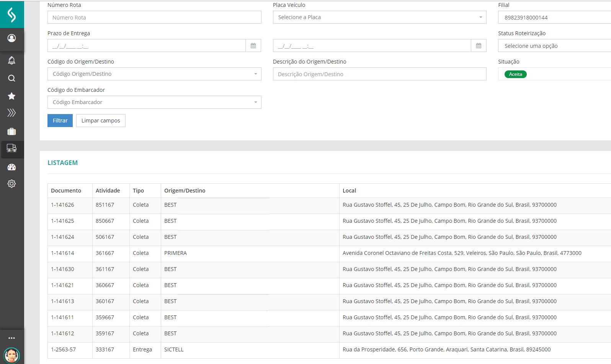Click into Número Rota input field
This screenshot has width=611, height=364.
point(154,18)
